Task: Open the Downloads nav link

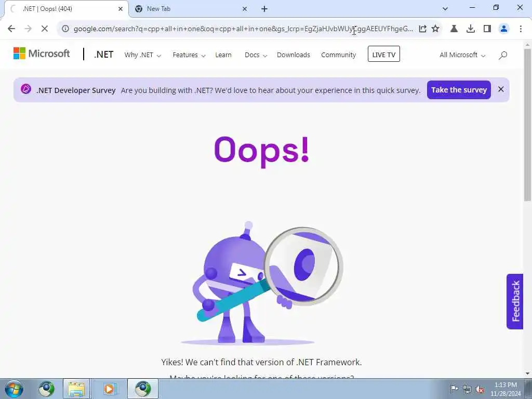Action: pyautogui.click(x=294, y=55)
